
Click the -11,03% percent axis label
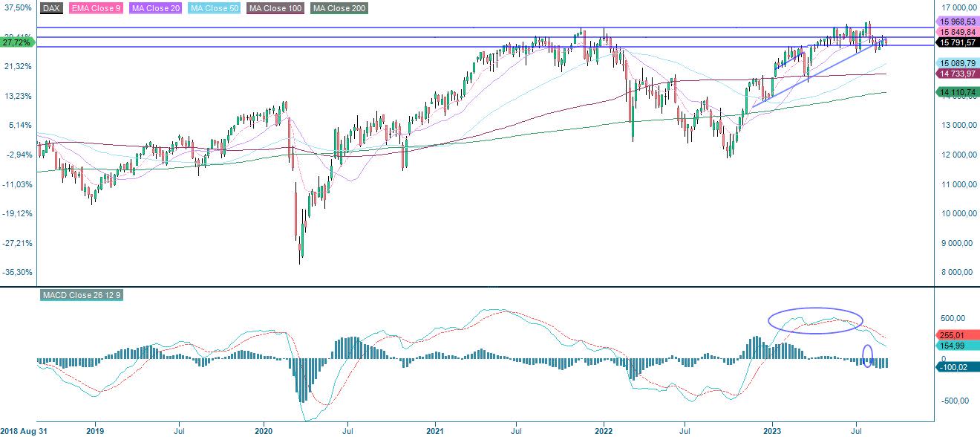(16, 184)
